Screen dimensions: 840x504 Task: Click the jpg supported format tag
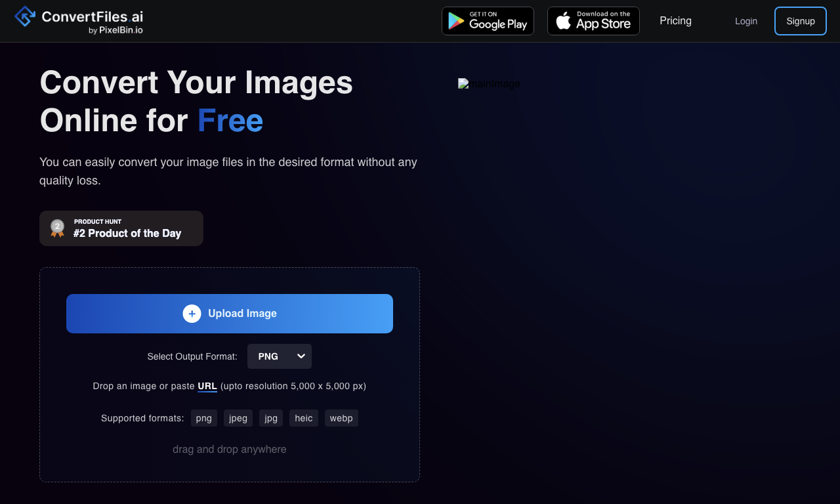point(271,418)
